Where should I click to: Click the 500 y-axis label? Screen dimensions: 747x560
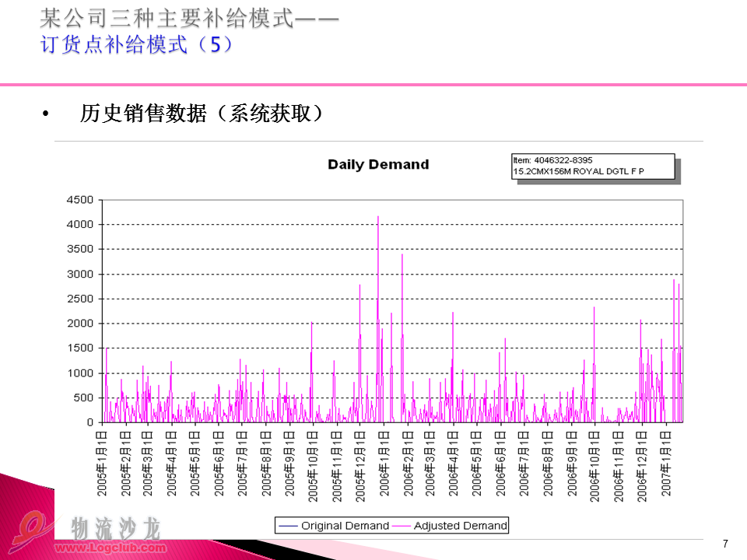[x=83, y=397]
